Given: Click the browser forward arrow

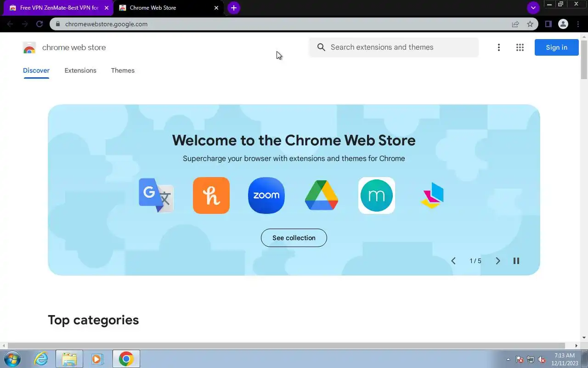Looking at the screenshot, I should (25, 24).
